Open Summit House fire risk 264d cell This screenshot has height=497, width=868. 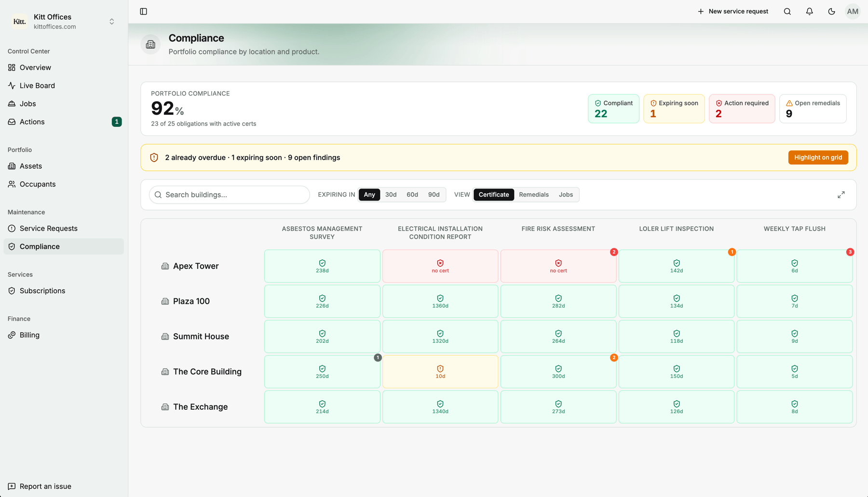558,336
